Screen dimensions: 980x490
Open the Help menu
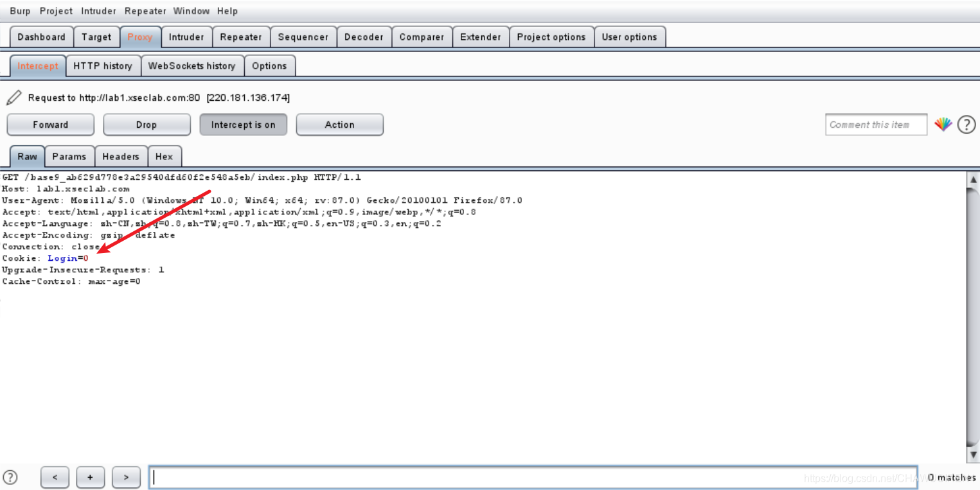coord(227,11)
